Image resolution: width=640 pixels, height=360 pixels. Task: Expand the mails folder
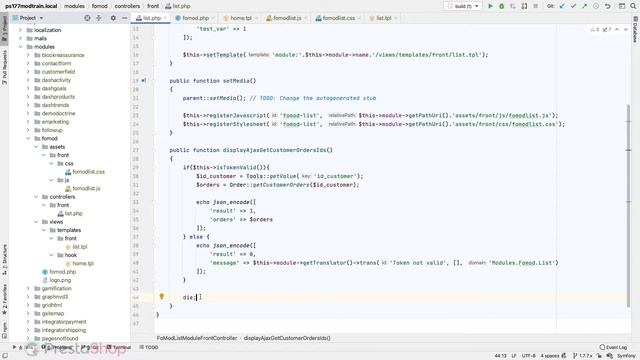tap(20, 38)
